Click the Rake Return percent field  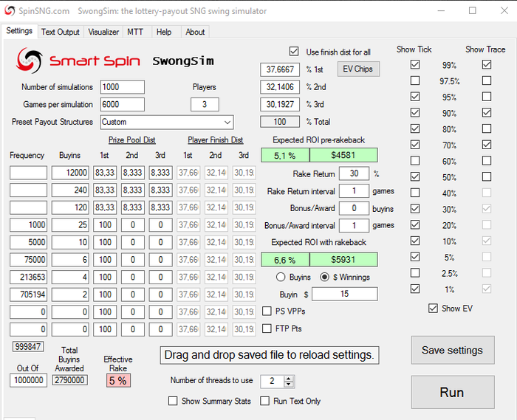354,173
